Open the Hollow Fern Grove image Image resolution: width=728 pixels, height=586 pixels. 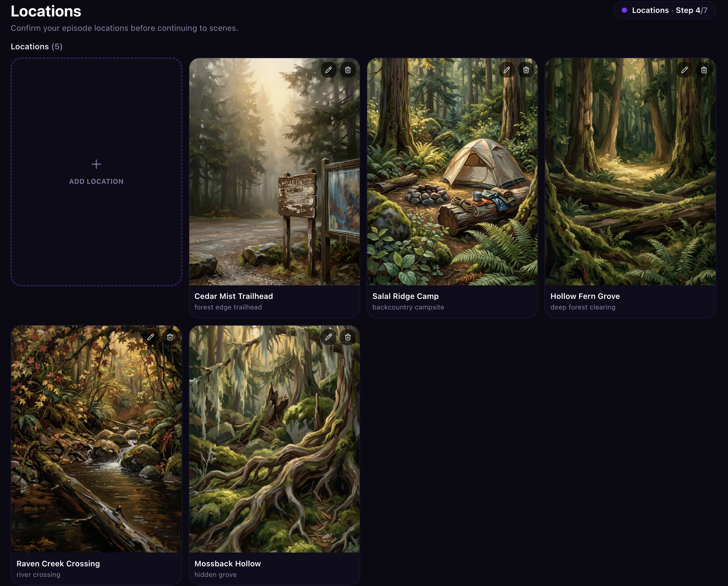pyautogui.click(x=630, y=171)
